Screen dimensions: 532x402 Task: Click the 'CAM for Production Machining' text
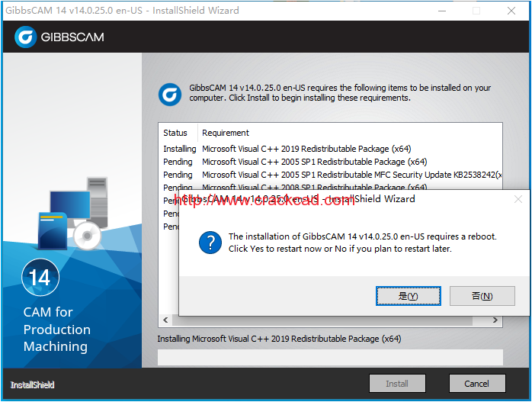(x=57, y=329)
